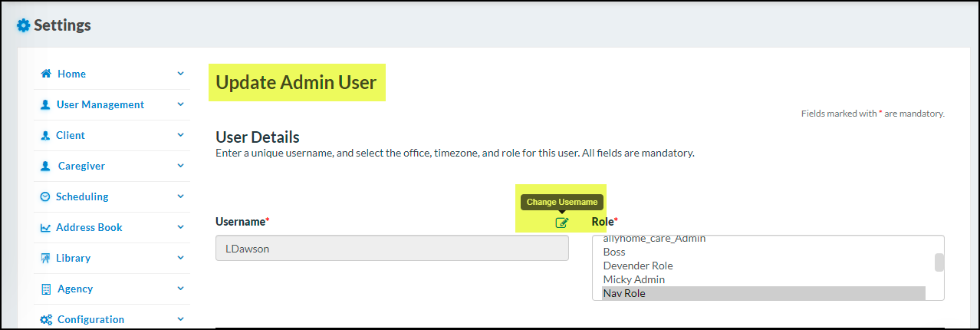Click the Home house icon in sidebar
The width and height of the screenshot is (980, 330).
46,74
